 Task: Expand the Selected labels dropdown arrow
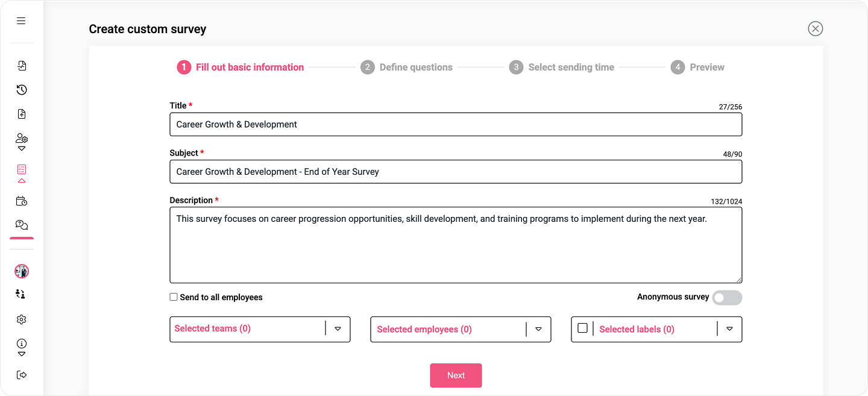[x=729, y=329]
